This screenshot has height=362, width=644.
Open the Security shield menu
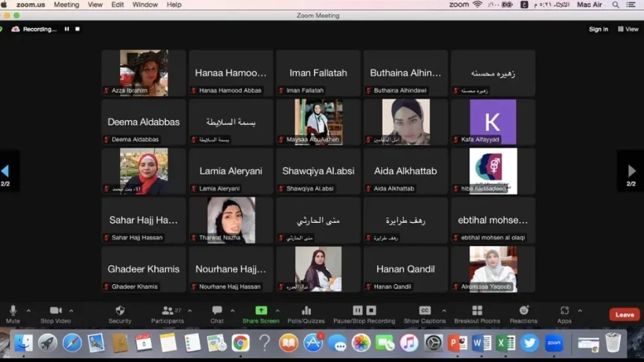tap(120, 314)
